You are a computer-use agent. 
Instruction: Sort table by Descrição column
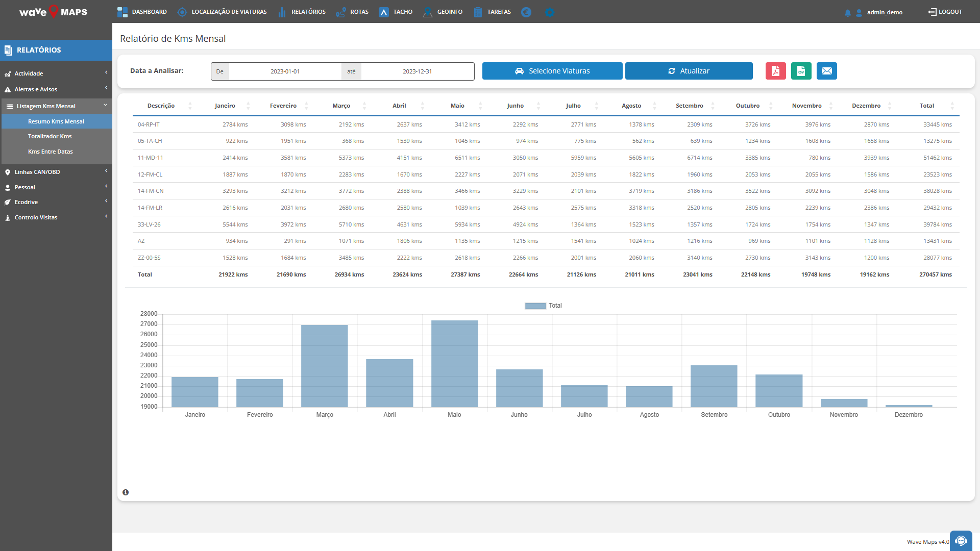tap(161, 106)
